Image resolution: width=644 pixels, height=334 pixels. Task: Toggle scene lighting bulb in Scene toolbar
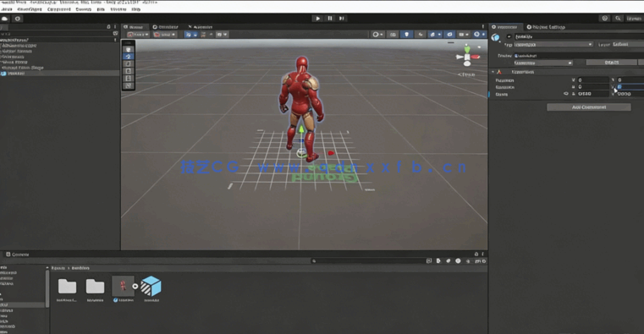[406, 35]
